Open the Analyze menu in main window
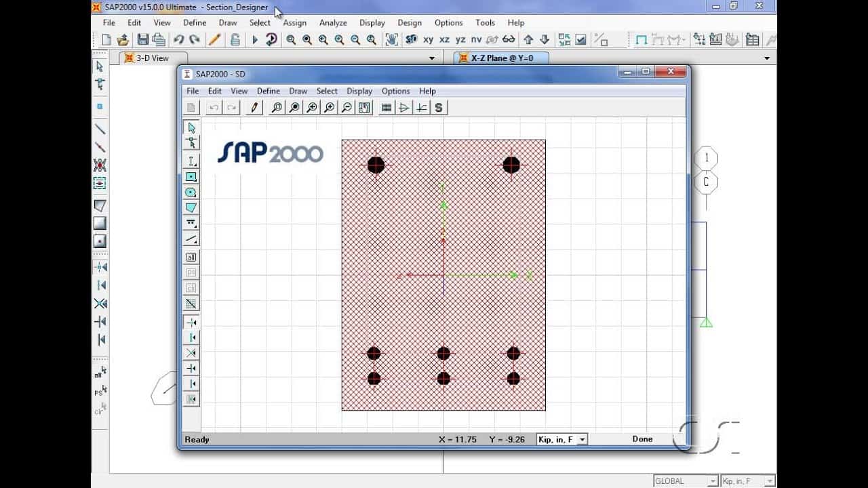The height and width of the screenshot is (488, 868). tap(333, 22)
